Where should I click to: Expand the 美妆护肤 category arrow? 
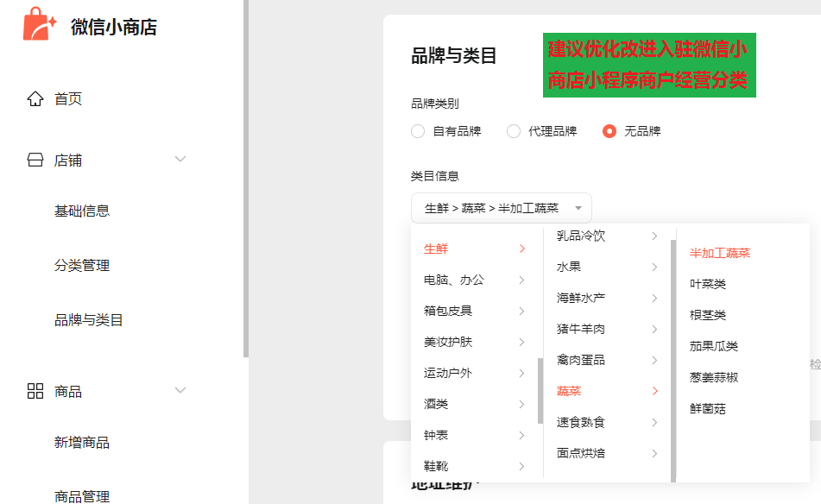[522, 342]
